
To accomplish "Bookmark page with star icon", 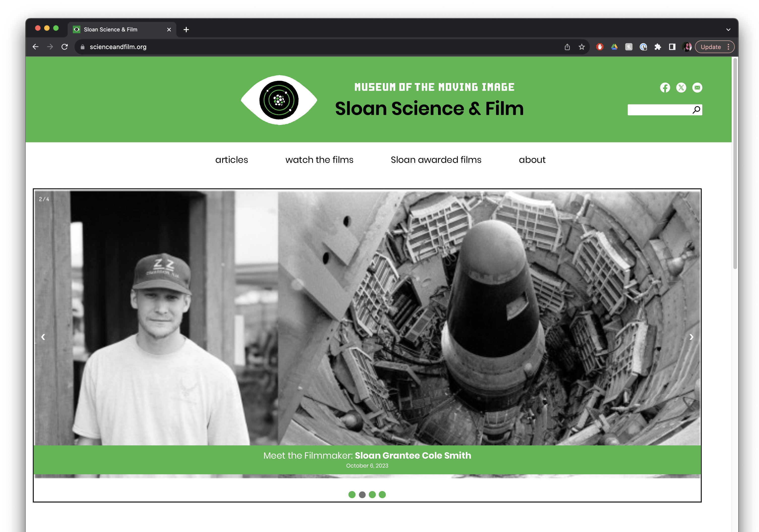I will (x=582, y=47).
